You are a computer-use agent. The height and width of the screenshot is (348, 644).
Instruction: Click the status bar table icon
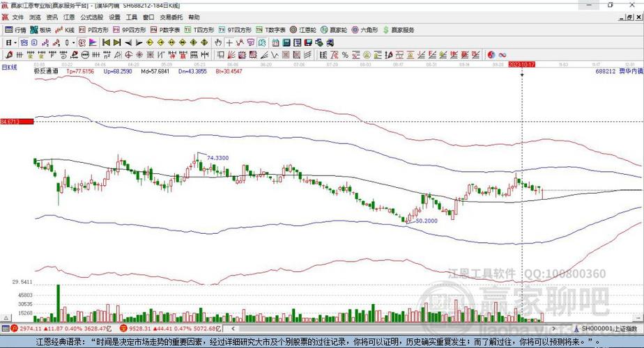[6, 329]
